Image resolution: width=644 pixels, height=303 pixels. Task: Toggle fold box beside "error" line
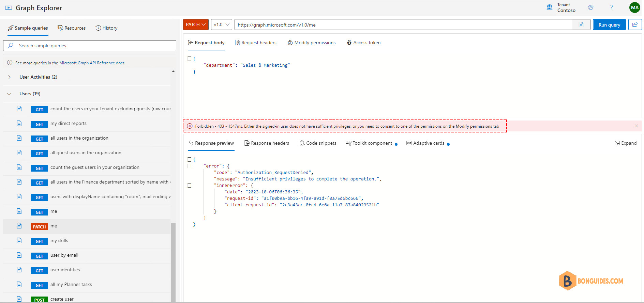[x=189, y=166]
